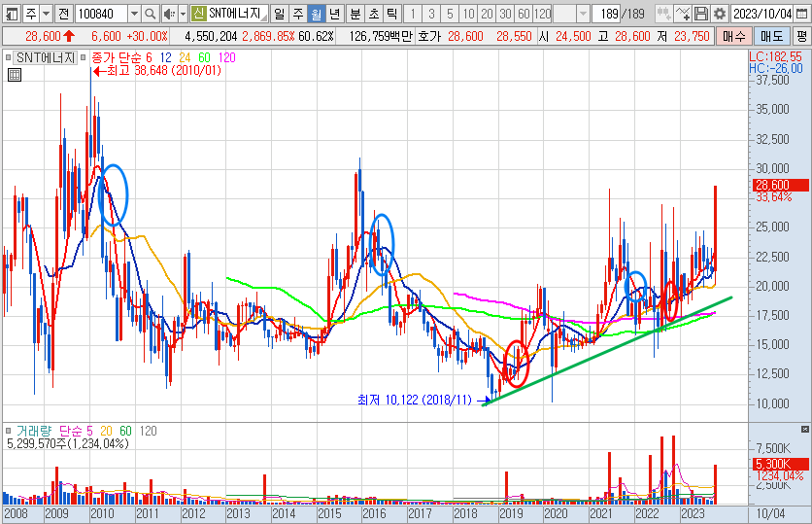Switch to minute 분 chart
Viewport: 812px width, 524px height.
coord(355,14)
